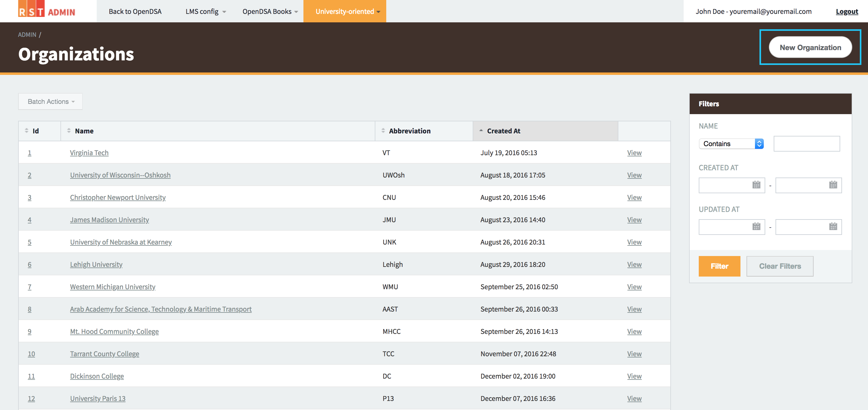Go Back to OpenDSA
This screenshot has width=868, height=410.
point(135,11)
